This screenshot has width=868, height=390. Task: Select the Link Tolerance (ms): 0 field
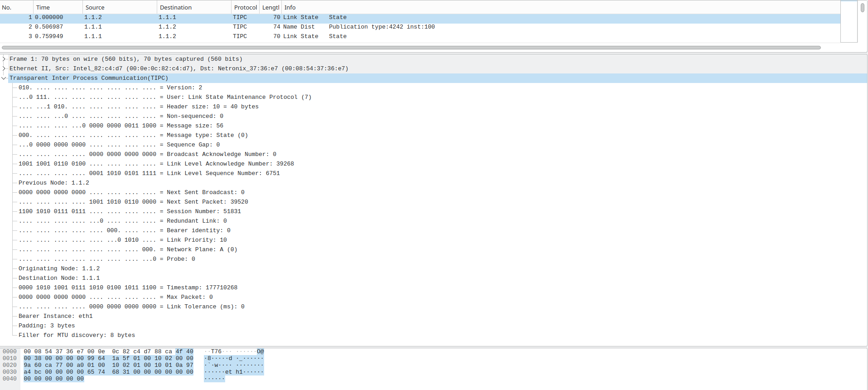[131, 307]
